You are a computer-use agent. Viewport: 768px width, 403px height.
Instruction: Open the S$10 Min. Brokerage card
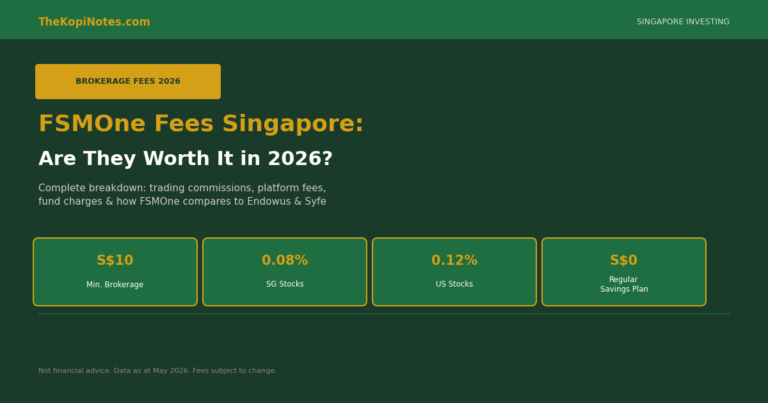coord(115,272)
